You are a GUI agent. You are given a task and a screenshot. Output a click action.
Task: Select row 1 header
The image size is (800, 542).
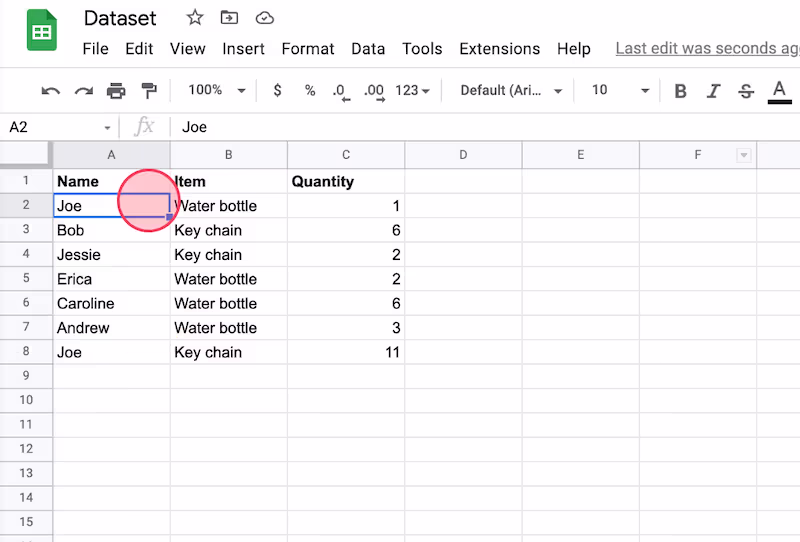point(26,181)
